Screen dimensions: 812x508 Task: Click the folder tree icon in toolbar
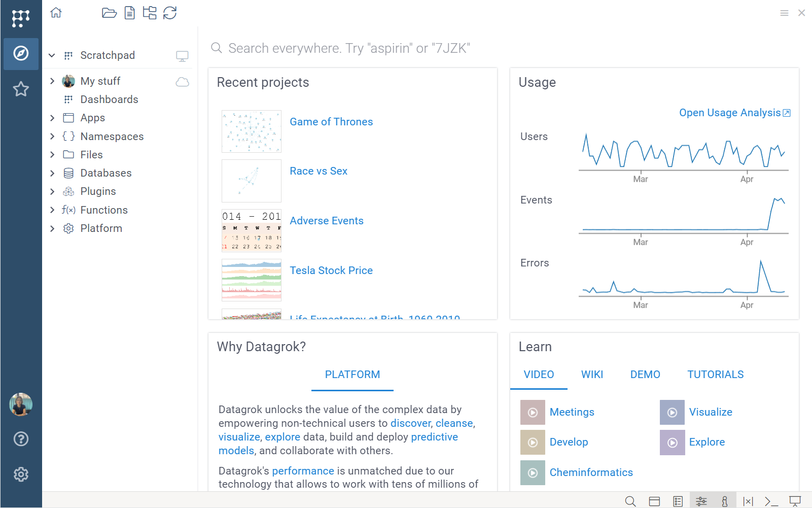tap(150, 13)
